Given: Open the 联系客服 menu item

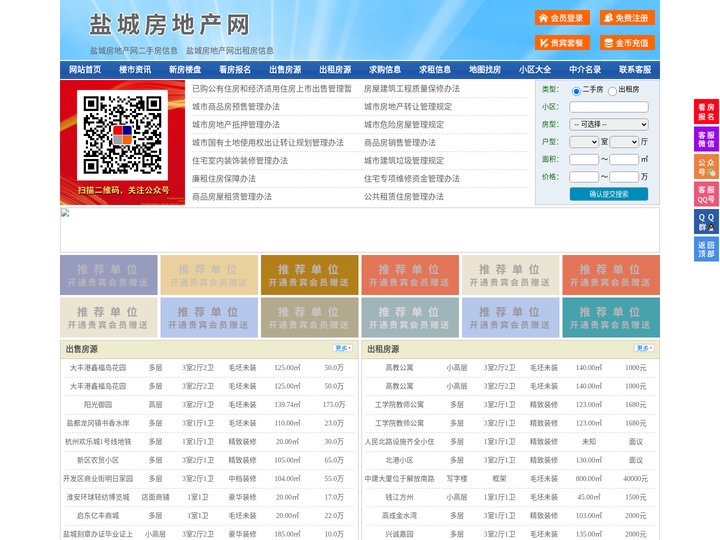Looking at the screenshot, I should click(x=635, y=70).
